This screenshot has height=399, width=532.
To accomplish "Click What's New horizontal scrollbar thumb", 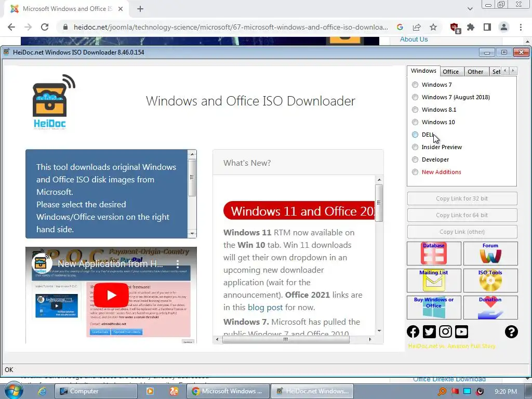I will tap(286, 339).
